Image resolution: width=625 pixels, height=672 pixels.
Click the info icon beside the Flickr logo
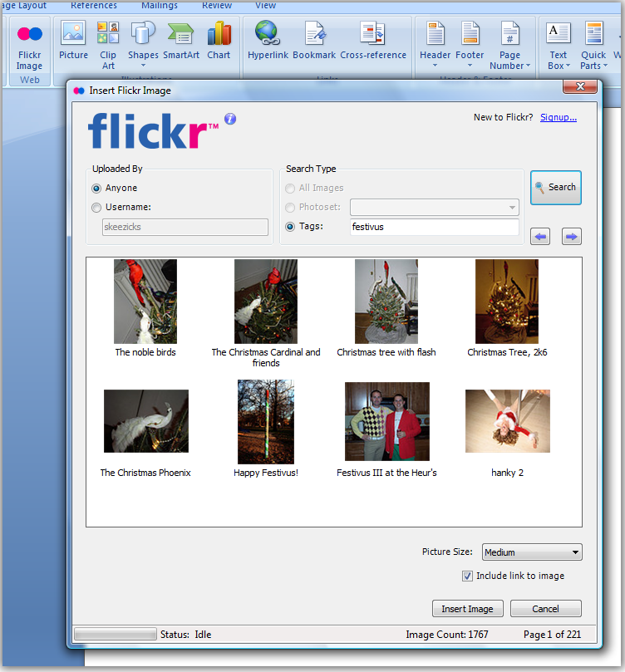(x=230, y=119)
